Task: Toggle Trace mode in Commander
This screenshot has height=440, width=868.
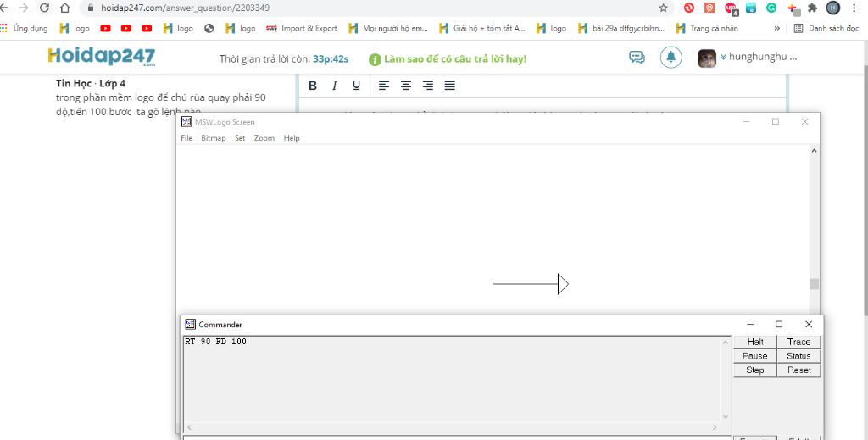Action: (x=798, y=342)
